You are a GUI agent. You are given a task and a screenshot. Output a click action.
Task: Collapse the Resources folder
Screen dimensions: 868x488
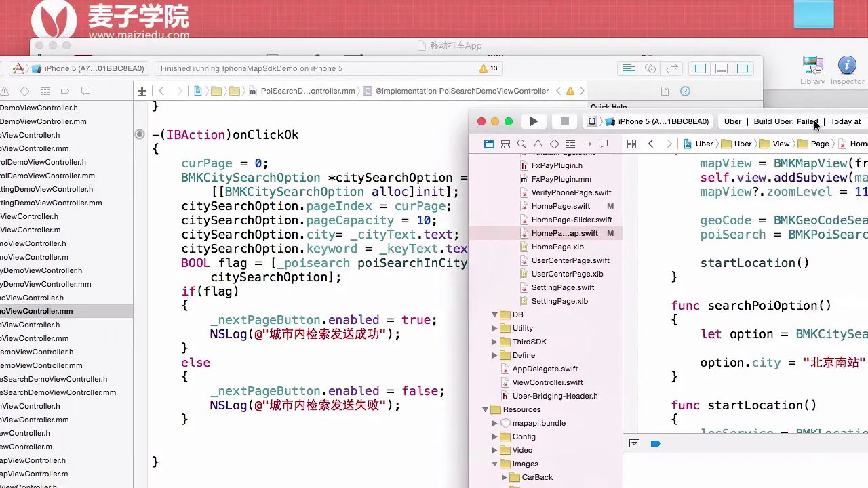485,409
